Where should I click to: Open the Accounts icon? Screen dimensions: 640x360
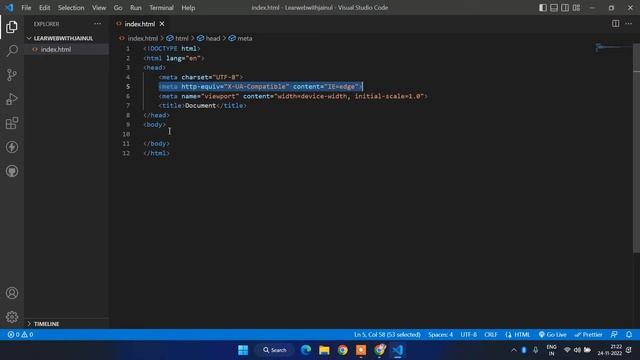(x=12, y=293)
